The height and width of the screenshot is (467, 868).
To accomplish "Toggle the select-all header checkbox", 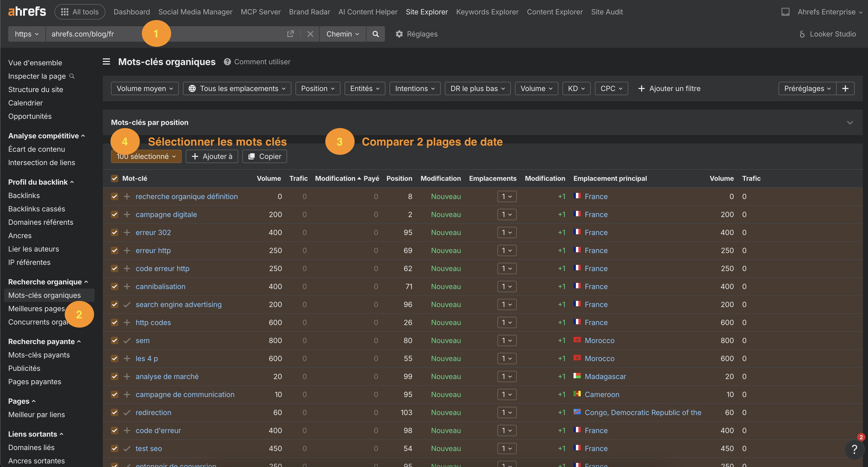I will [115, 178].
